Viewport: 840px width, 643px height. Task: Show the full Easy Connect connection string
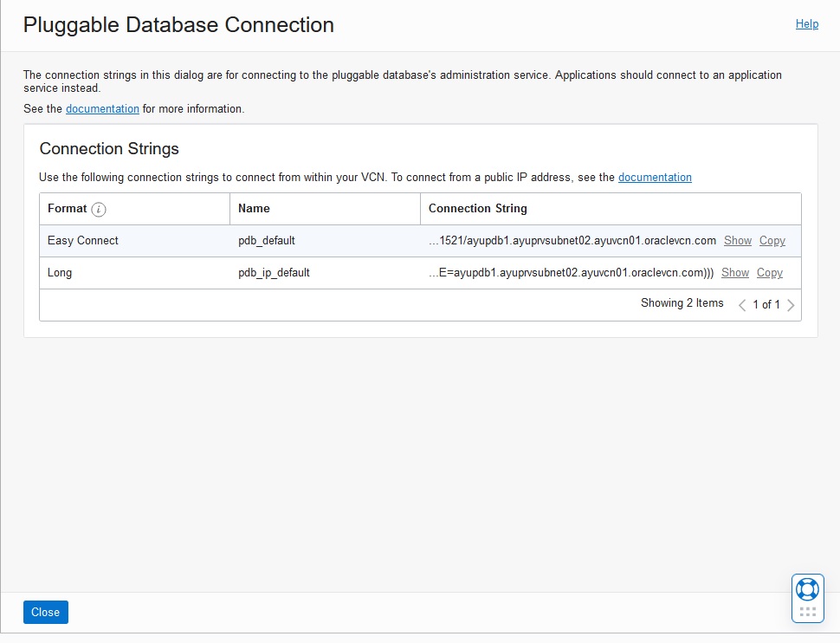(738, 240)
